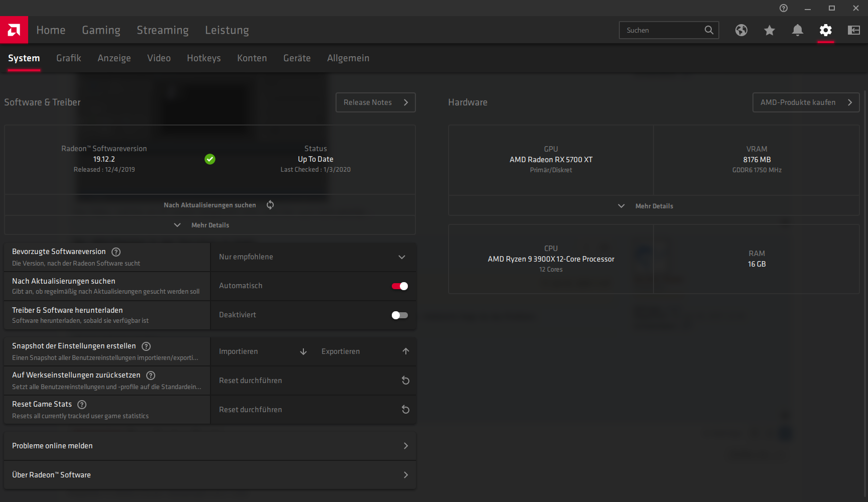Screen dimensions: 868x502
Task: Open the web browser globe icon
Action: point(741,30)
